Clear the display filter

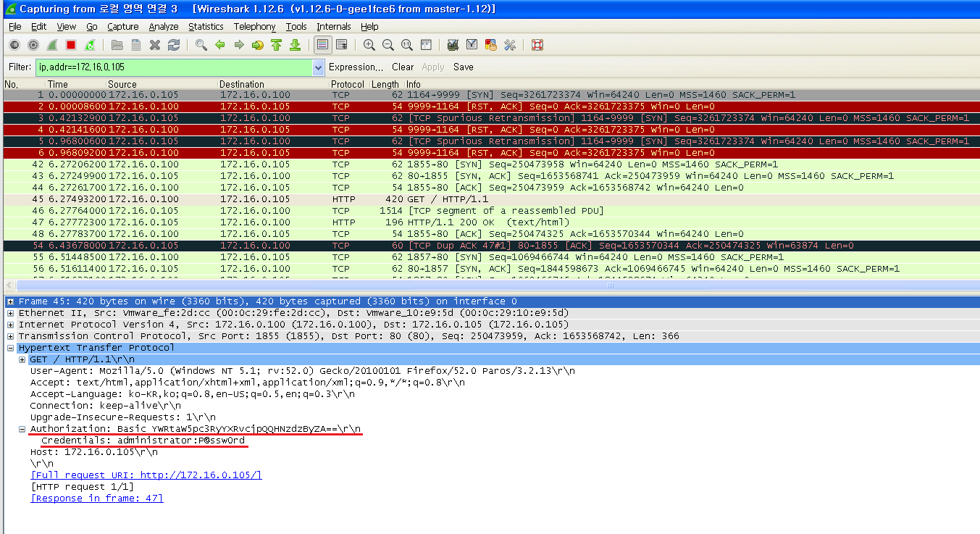403,67
